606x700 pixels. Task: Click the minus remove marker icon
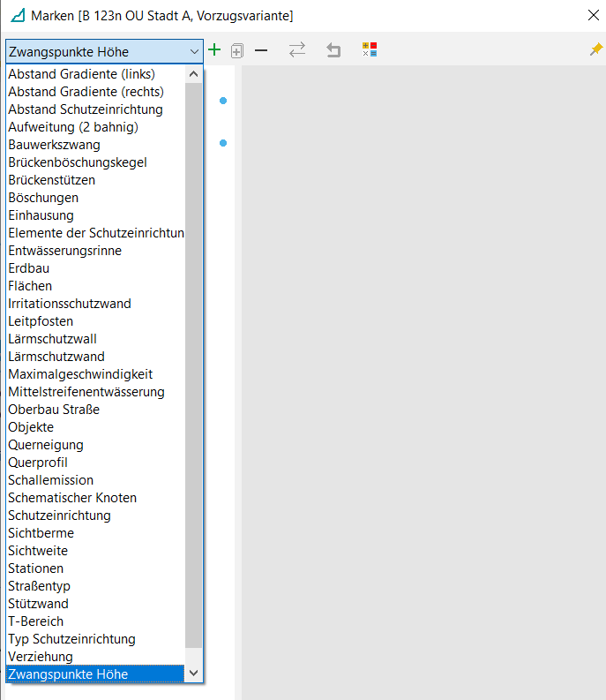(x=261, y=51)
